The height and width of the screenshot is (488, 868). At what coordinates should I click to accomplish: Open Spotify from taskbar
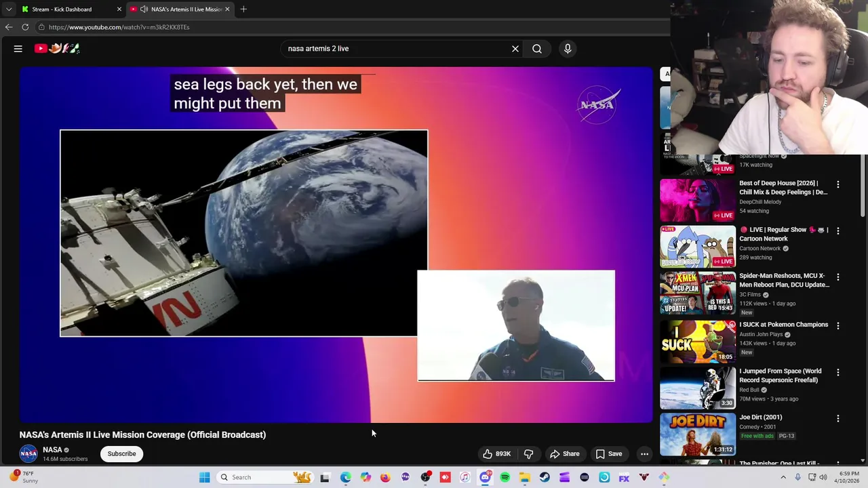(505, 478)
